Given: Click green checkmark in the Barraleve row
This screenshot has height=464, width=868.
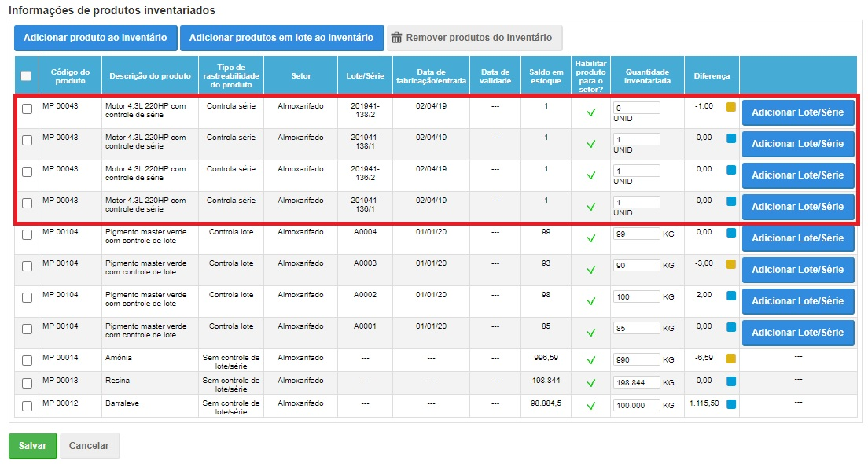Looking at the screenshot, I should (x=591, y=406).
